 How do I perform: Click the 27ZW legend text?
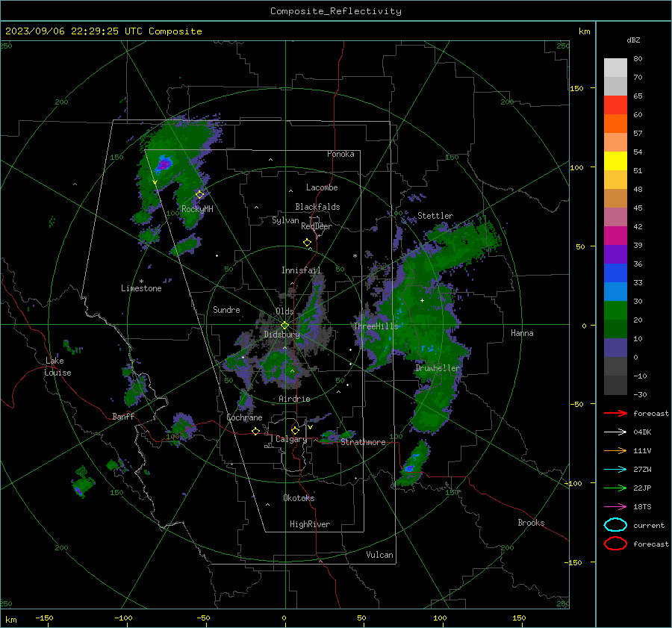642,470
